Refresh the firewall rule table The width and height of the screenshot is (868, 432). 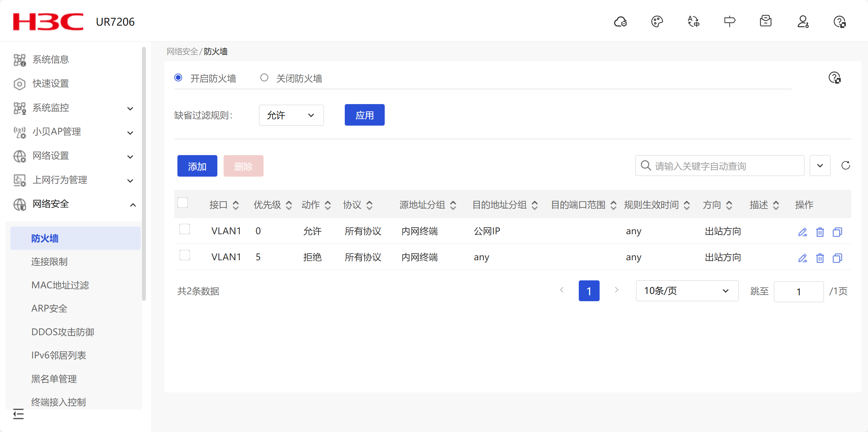(845, 166)
